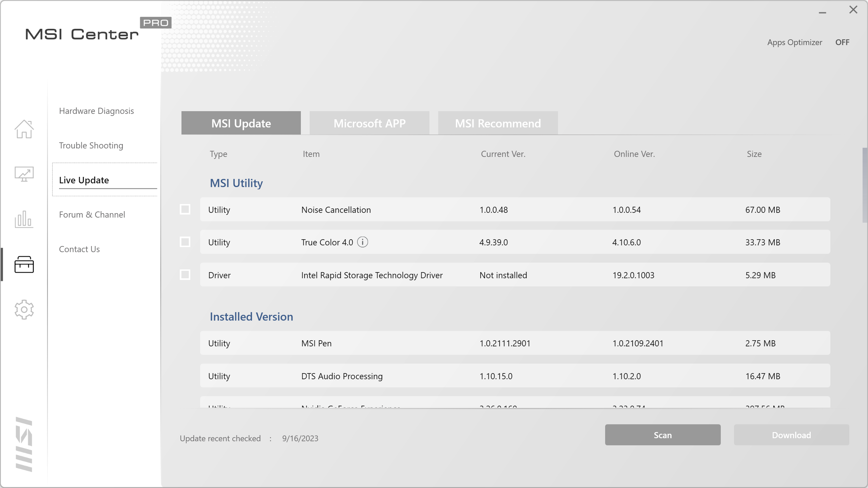Screen dimensions: 868x488
Task: Open the Home sidebar icon
Action: (x=24, y=129)
